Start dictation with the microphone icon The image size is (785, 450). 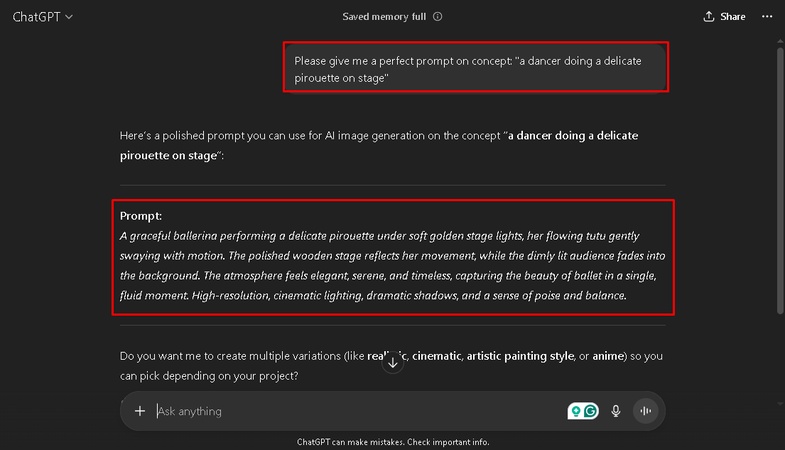pyautogui.click(x=616, y=411)
